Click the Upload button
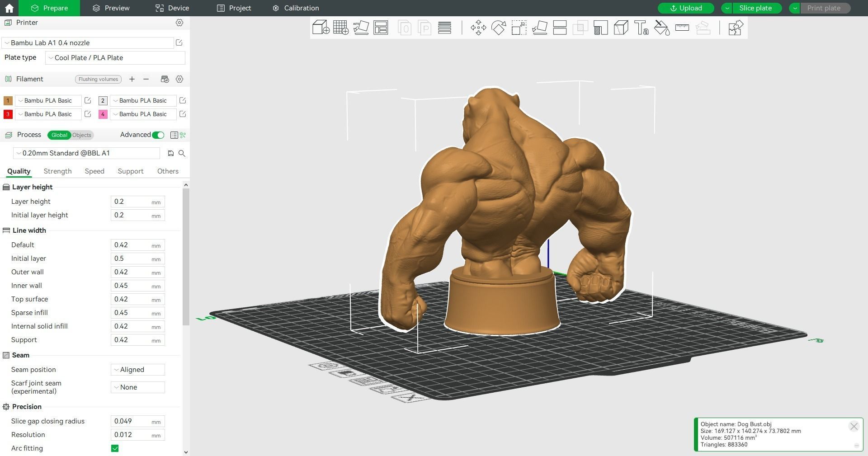 point(686,8)
